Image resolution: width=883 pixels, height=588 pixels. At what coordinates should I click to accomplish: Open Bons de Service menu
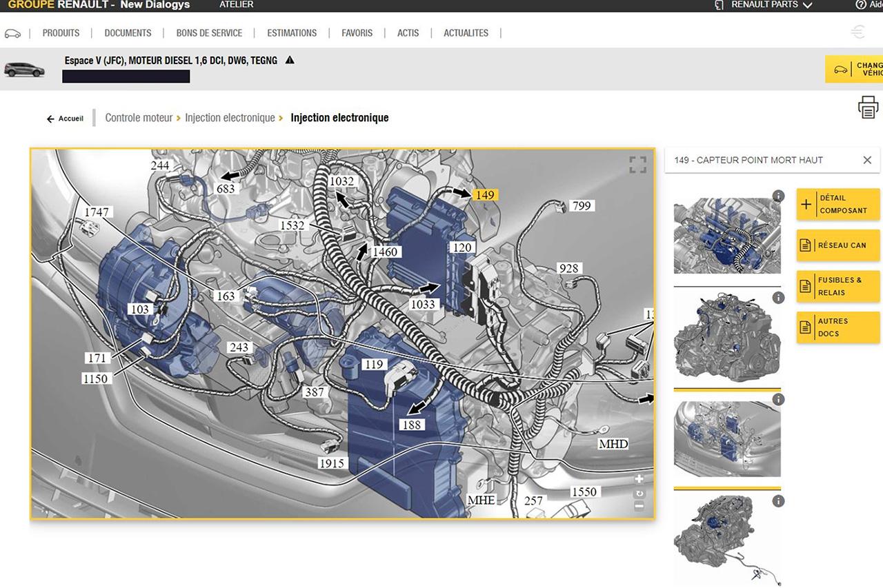(x=209, y=32)
